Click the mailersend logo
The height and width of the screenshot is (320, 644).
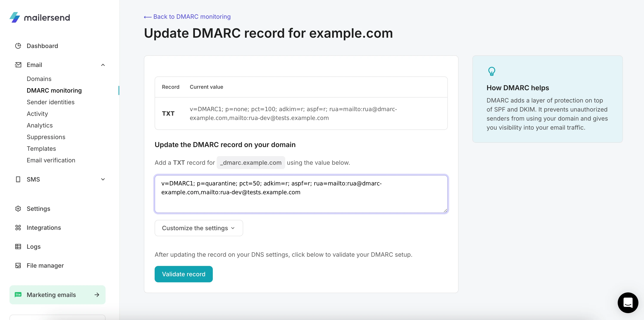point(39,17)
